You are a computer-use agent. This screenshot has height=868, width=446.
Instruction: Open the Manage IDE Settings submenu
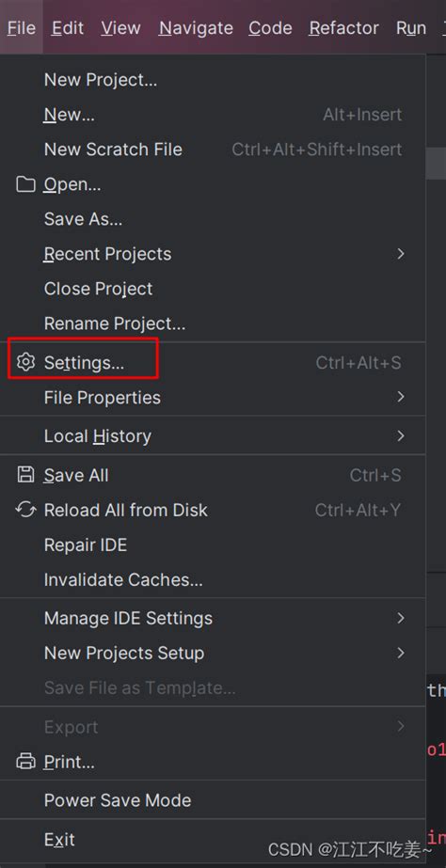[x=213, y=618]
